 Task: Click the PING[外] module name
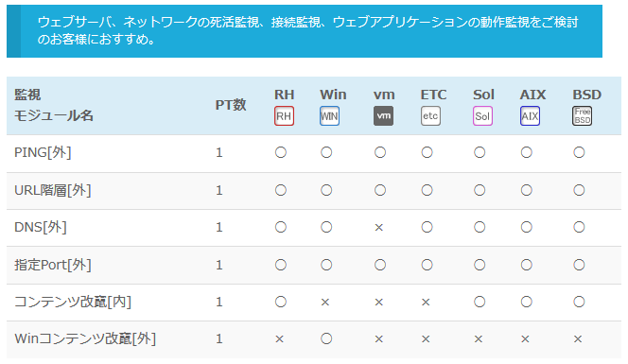[43, 152]
